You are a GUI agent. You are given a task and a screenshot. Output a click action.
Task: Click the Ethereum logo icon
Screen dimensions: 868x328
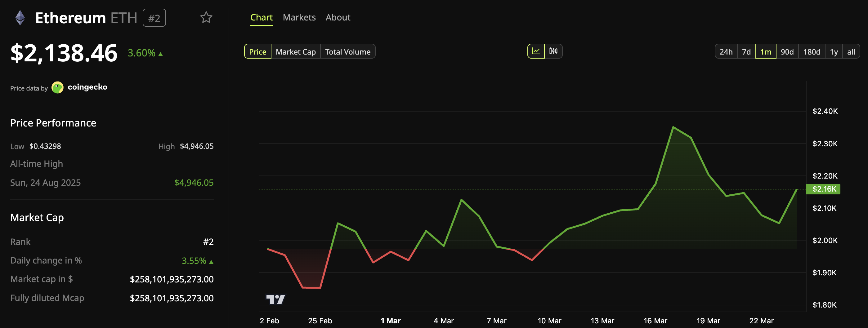(20, 17)
